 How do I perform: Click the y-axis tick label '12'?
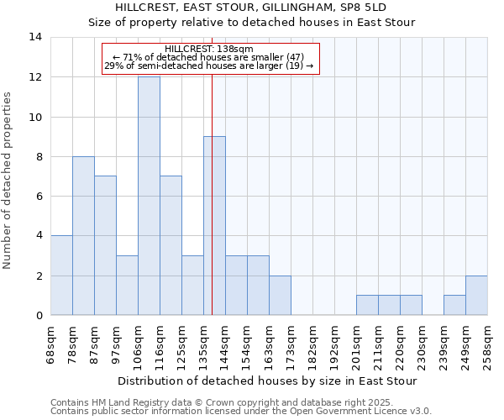coord(35,77)
